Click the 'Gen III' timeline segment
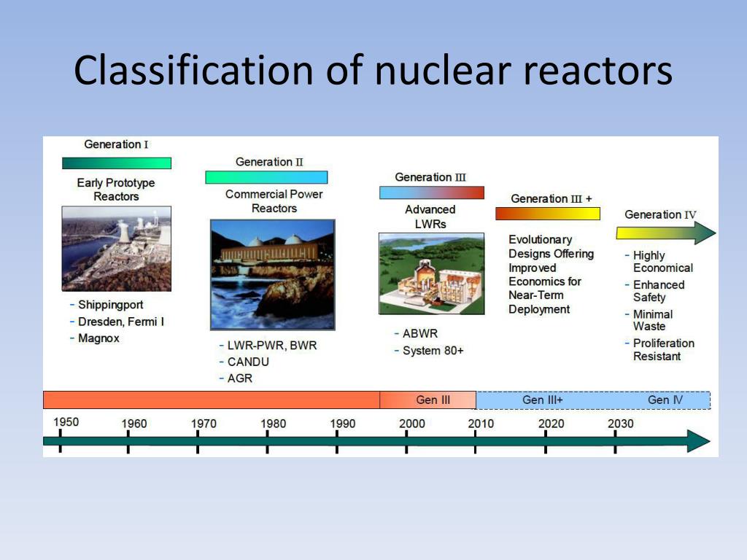The height and width of the screenshot is (560, 747). 427,400
